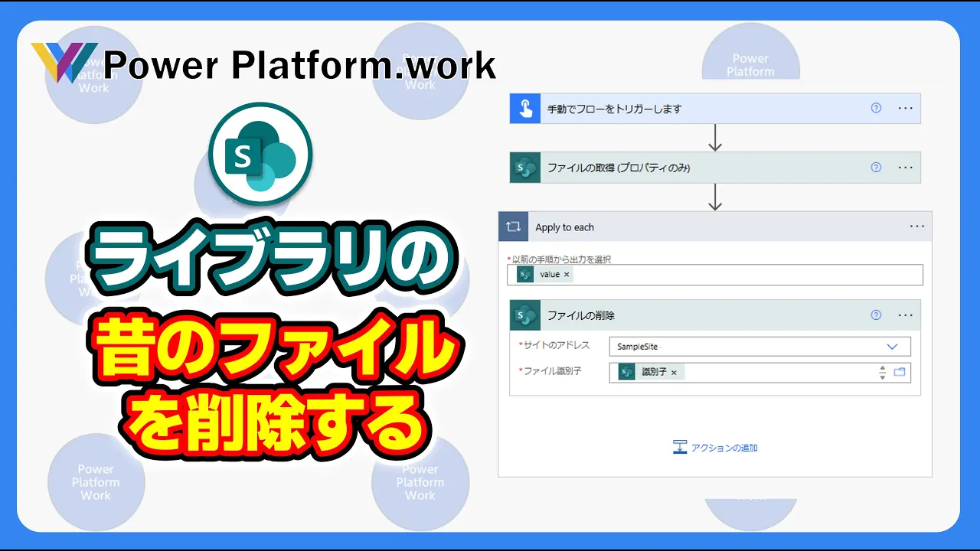Open ellipsis menu on ファイルの取得 step
The image size is (980, 551).
(x=906, y=167)
